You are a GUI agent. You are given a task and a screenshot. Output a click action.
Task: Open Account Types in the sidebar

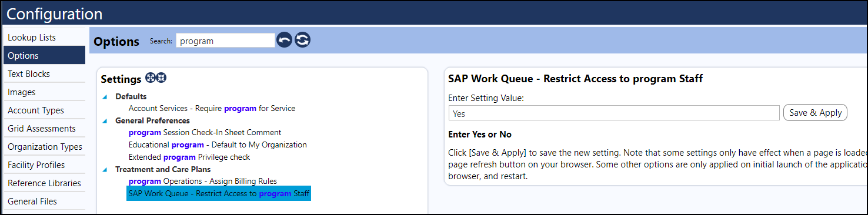click(x=44, y=110)
